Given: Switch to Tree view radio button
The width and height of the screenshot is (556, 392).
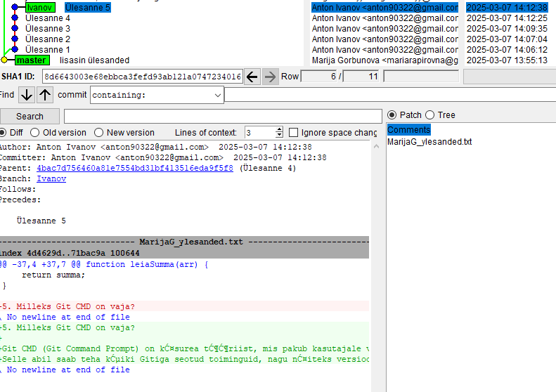Looking at the screenshot, I should pos(430,115).
